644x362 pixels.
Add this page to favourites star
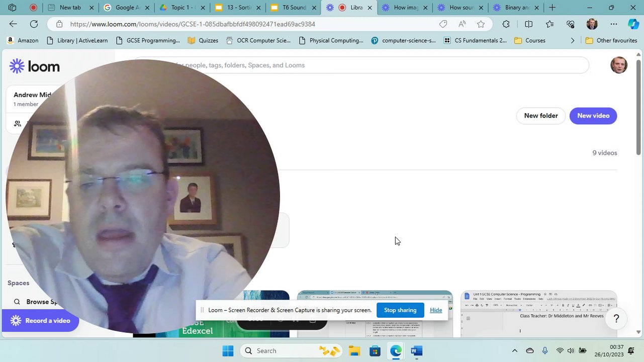point(481,24)
